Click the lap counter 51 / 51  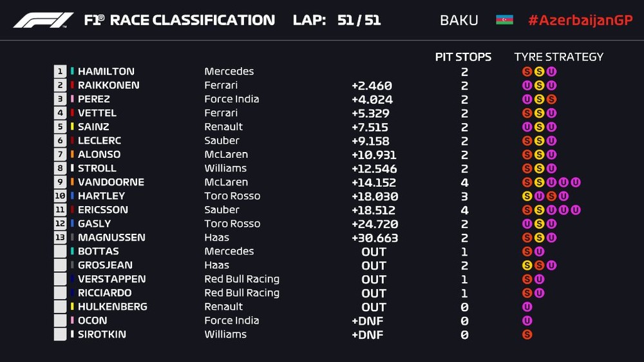tap(359, 20)
